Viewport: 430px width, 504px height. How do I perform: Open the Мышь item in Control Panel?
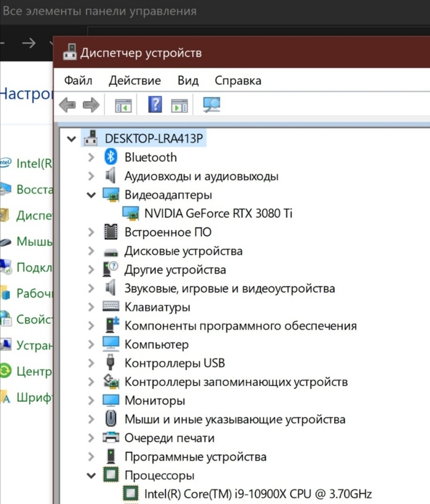click(34, 241)
